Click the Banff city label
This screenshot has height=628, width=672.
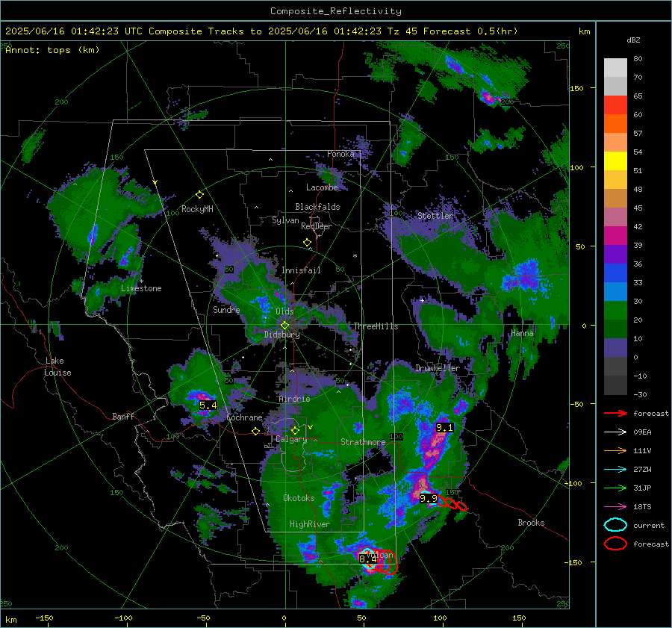(x=123, y=417)
